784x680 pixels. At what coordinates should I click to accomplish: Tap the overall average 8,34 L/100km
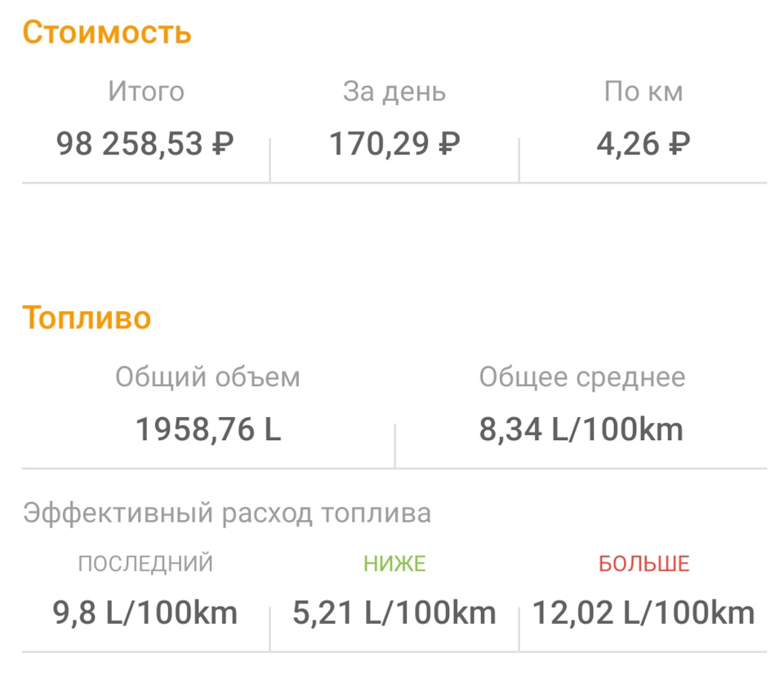(x=581, y=429)
